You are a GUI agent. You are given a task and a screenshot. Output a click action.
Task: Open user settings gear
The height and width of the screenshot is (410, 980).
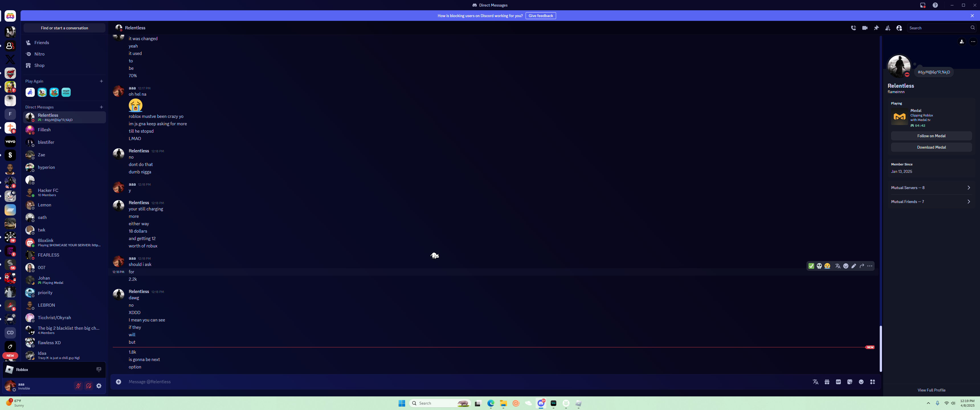[99, 386]
